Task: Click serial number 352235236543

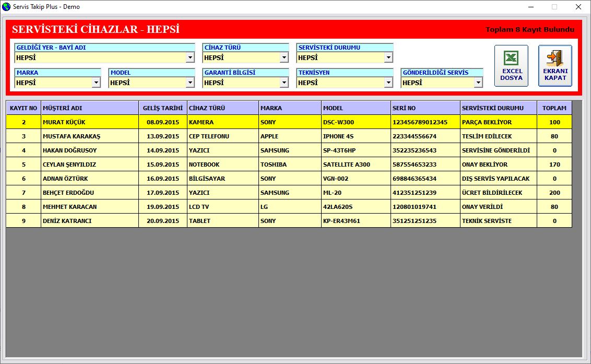Action: click(x=425, y=150)
